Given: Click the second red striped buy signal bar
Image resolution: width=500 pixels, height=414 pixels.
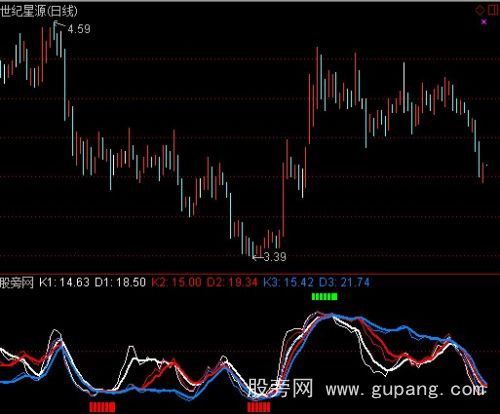Looking at the screenshot, I should coord(259,407).
